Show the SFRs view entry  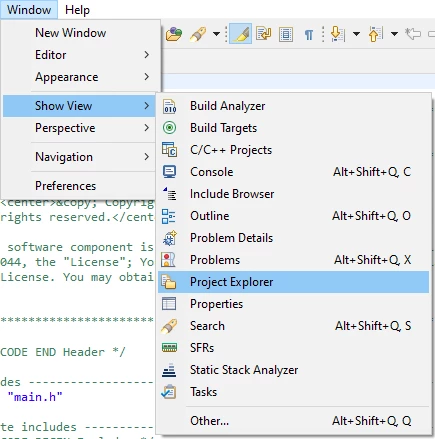click(294, 348)
